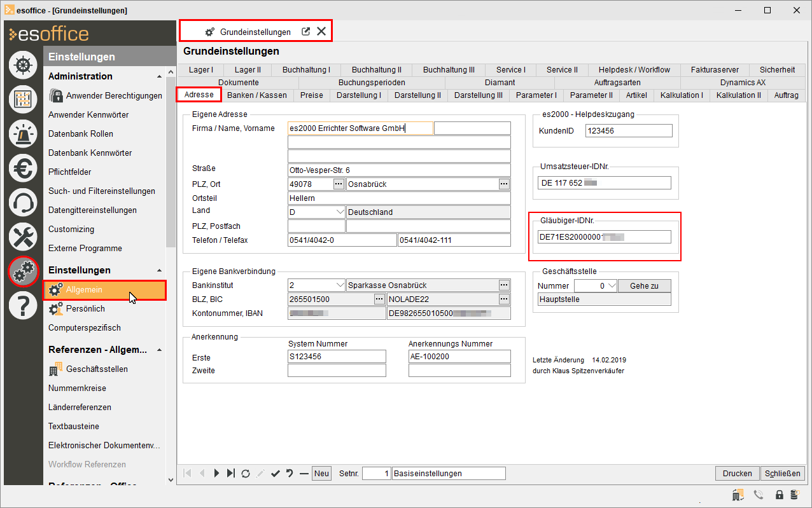Image resolution: width=812 pixels, height=508 pixels.
Task: Click the Gehe zu button
Action: [644, 285]
